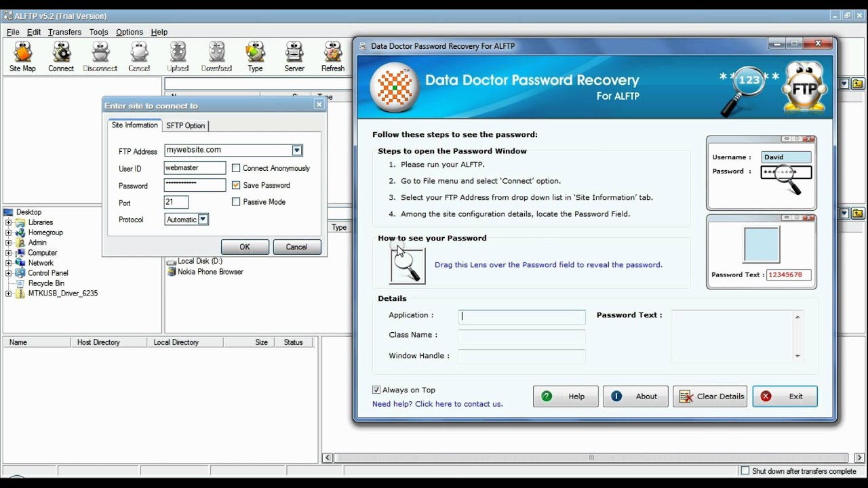The width and height of the screenshot is (868, 488).
Task: Expand the MTKUSB_Driver_6235 tree node
Action: (x=9, y=293)
